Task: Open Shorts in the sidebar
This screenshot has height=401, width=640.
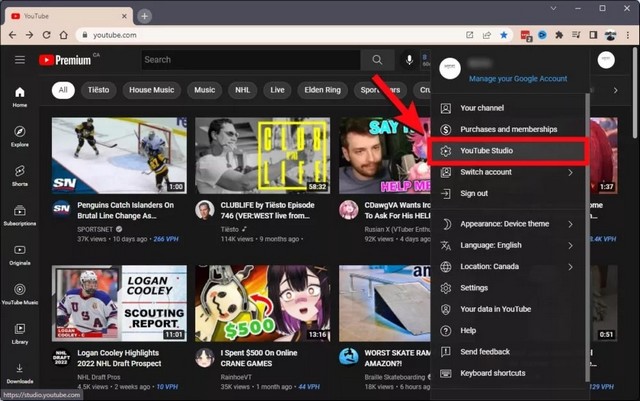Action: pos(20,176)
